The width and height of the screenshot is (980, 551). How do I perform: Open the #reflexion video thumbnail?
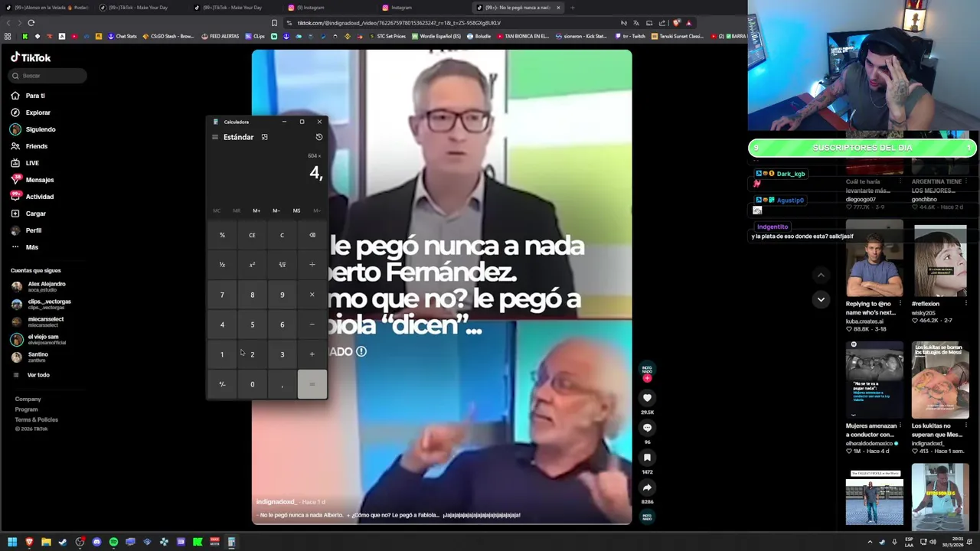coord(940,261)
